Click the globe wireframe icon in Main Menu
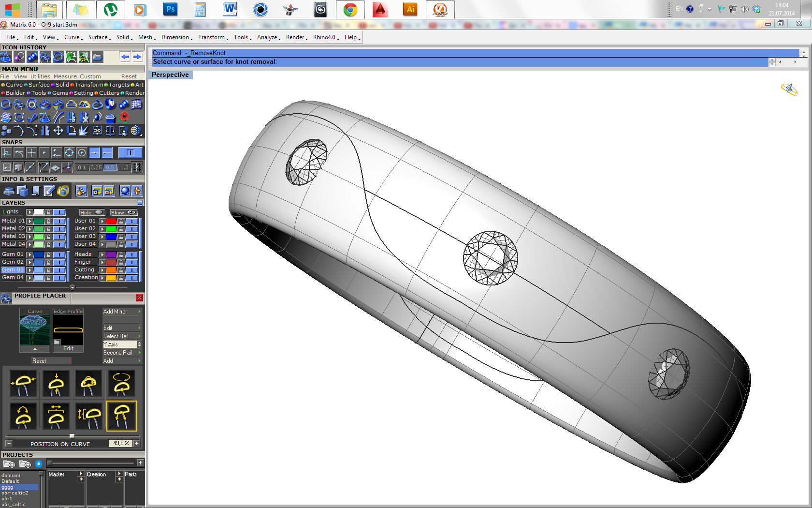The image size is (812, 508). point(136,131)
